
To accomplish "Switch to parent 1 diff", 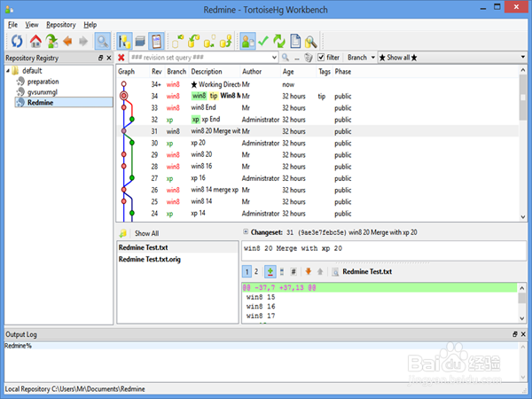I will click(247, 271).
